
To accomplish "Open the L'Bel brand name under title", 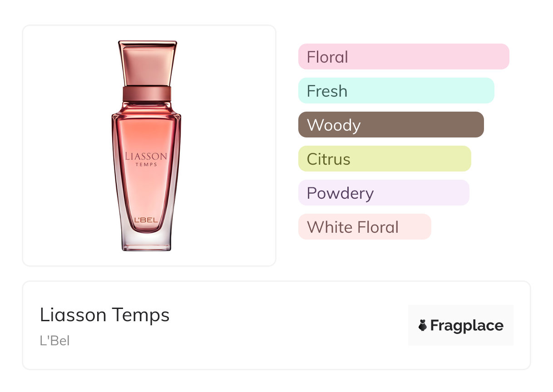I will (55, 341).
